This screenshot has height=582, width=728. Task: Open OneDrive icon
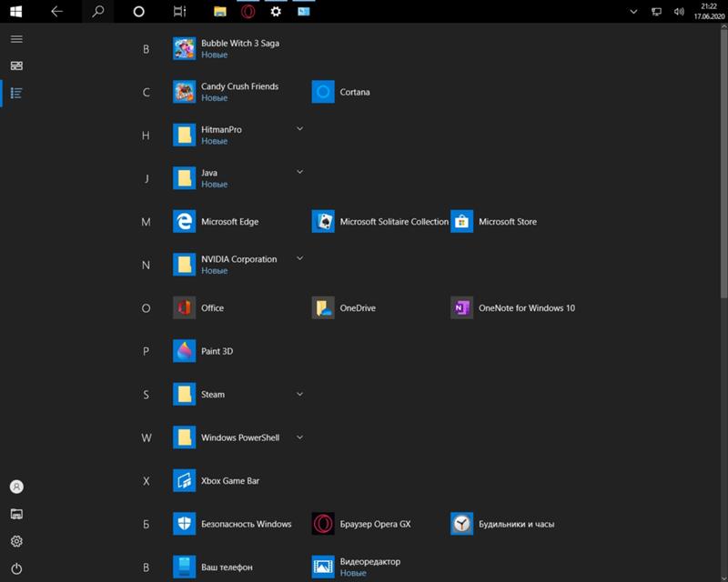tap(323, 307)
